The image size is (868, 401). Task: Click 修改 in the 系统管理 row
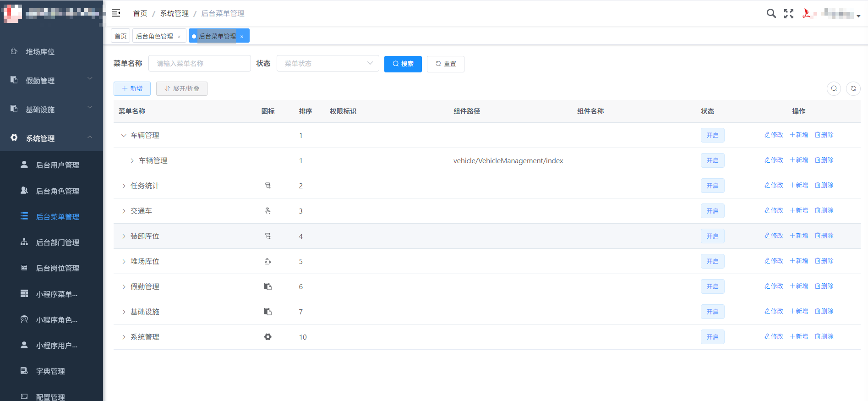tap(774, 336)
